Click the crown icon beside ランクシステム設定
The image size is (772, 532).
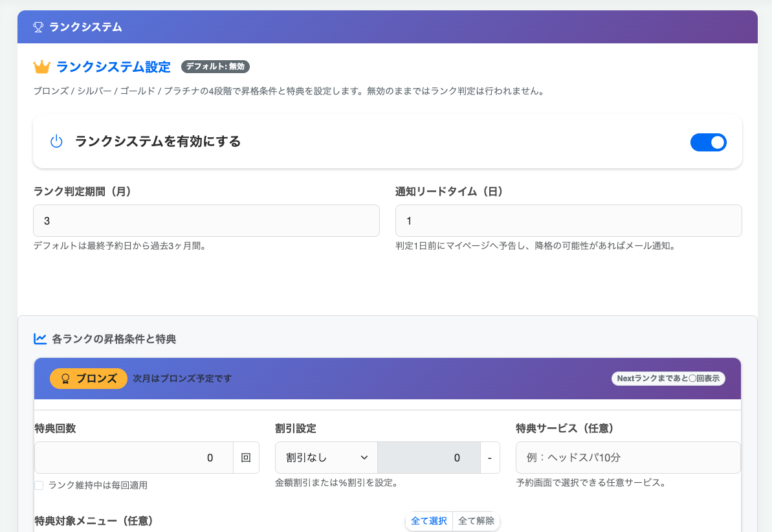point(40,66)
